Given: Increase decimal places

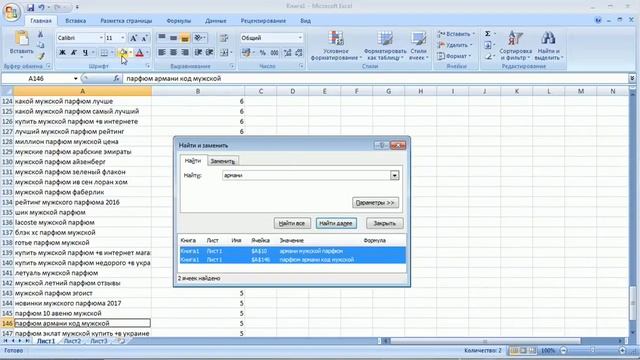Looking at the screenshot, I should click(x=288, y=52).
